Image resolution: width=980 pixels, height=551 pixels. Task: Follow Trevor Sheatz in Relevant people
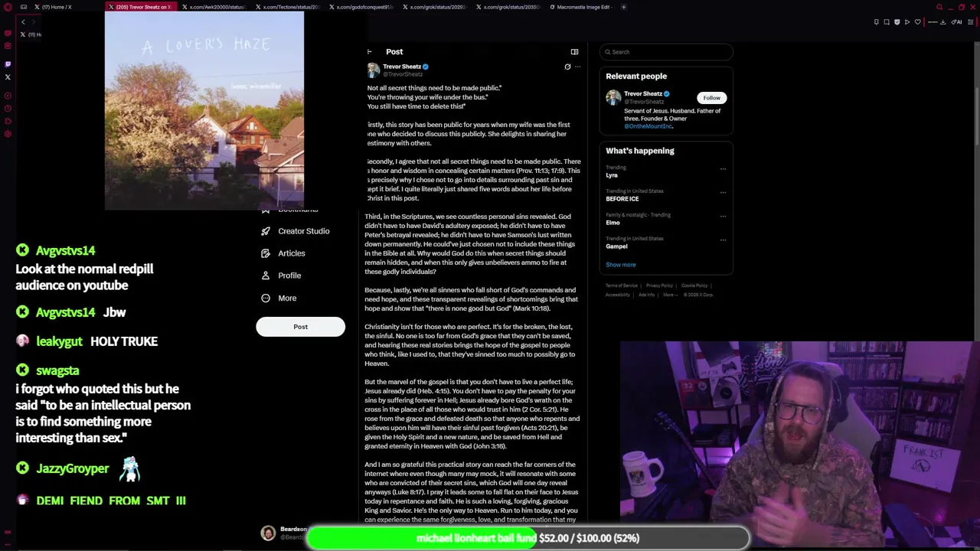pos(711,98)
